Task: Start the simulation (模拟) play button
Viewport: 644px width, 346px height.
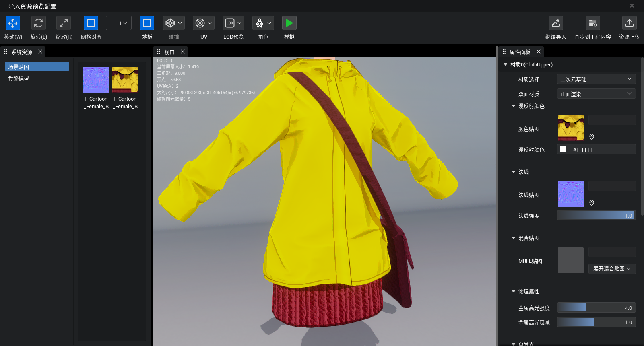Action: [x=289, y=23]
